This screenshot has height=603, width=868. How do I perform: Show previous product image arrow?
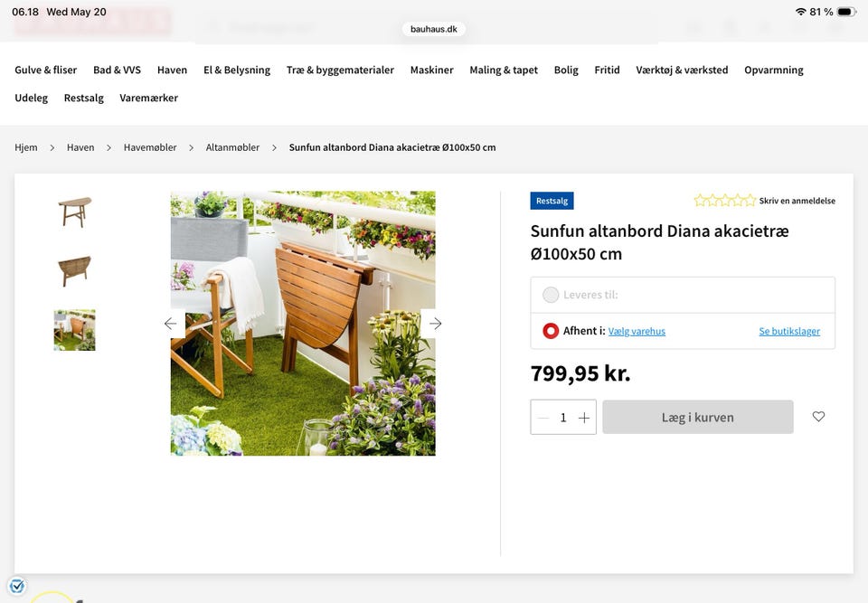pos(171,324)
